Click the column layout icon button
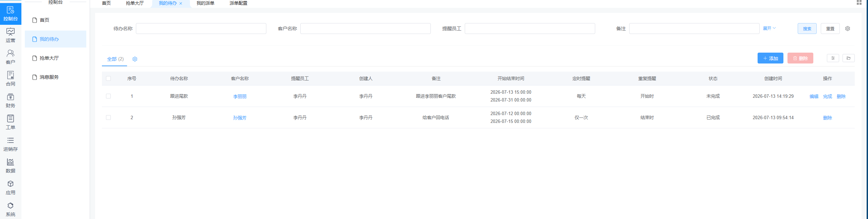 (x=833, y=58)
